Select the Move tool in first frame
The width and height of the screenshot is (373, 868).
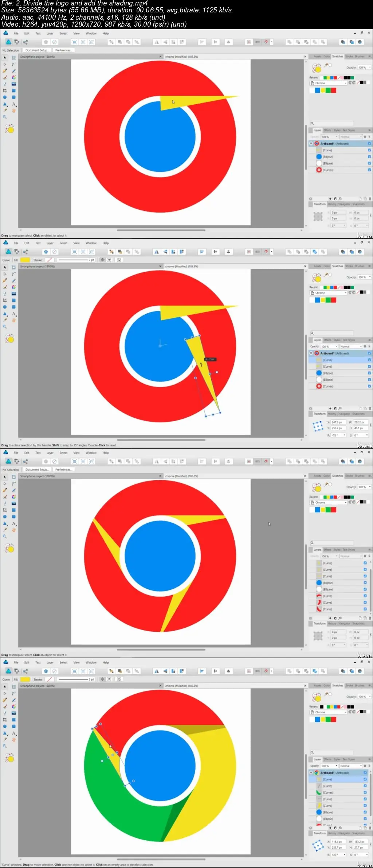(x=5, y=58)
